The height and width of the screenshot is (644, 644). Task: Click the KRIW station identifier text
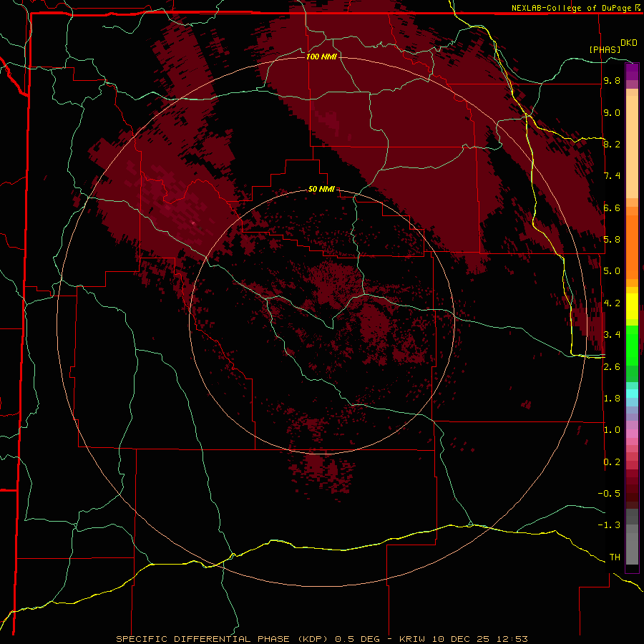pyautogui.click(x=414, y=639)
